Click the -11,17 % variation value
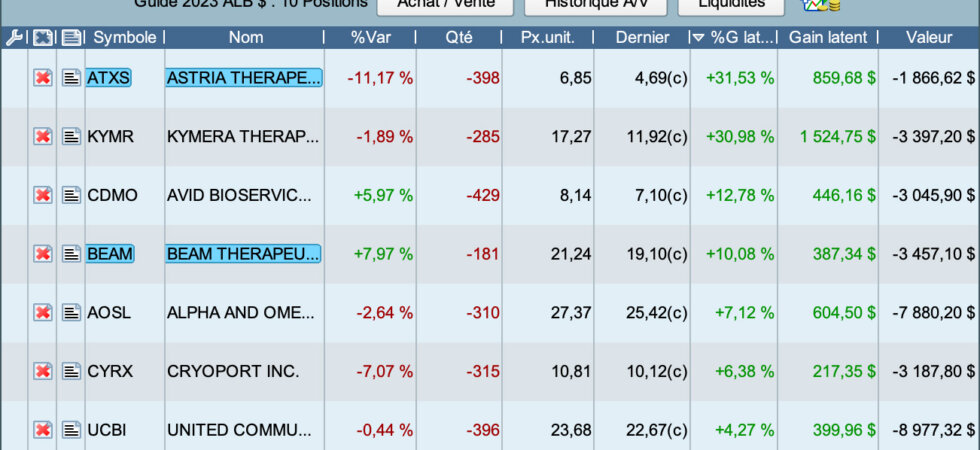980x450 pixels. [x=380, y=78]
